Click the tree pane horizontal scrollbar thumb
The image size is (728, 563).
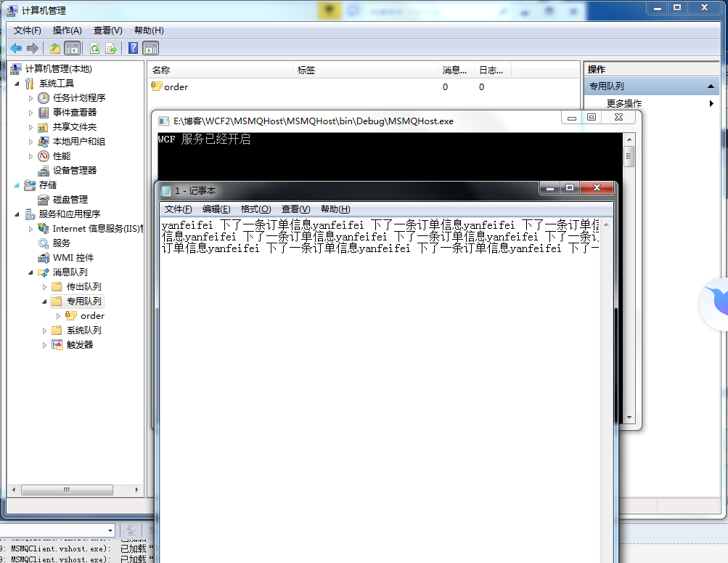67,490
